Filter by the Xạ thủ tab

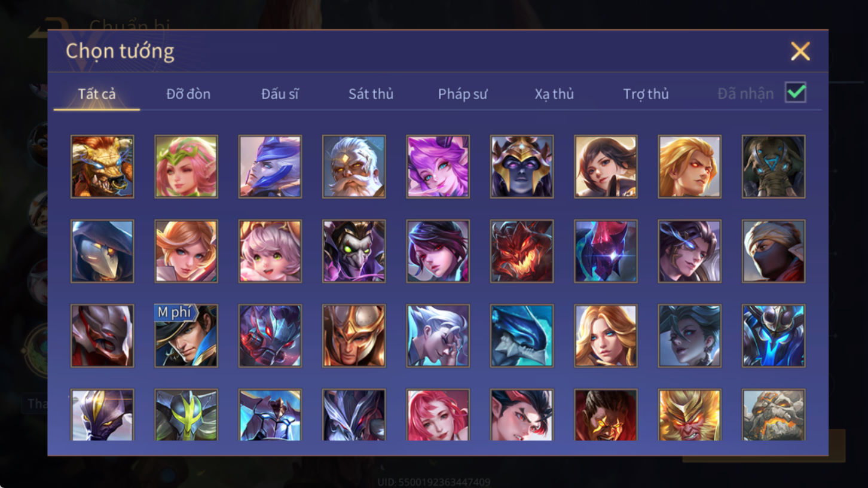[x=554, y=94]
